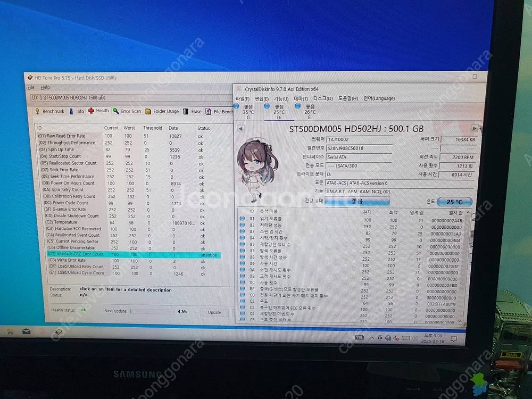The width and height of the screenshot is (532, 399).
Task: Open the 디스크(D) menu
Action: point(323,98)
